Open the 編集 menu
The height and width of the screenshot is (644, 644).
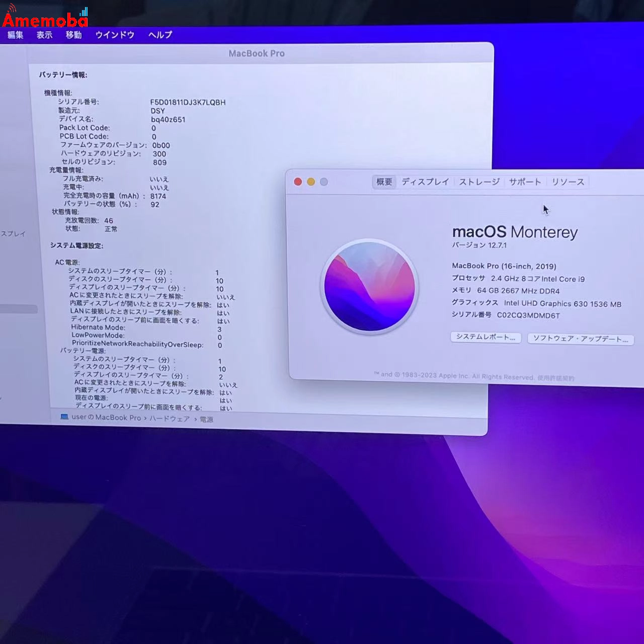(x=15, y=35)
